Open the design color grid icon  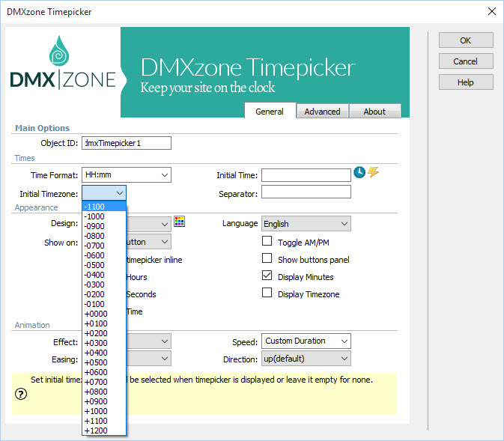click(179, 221)
